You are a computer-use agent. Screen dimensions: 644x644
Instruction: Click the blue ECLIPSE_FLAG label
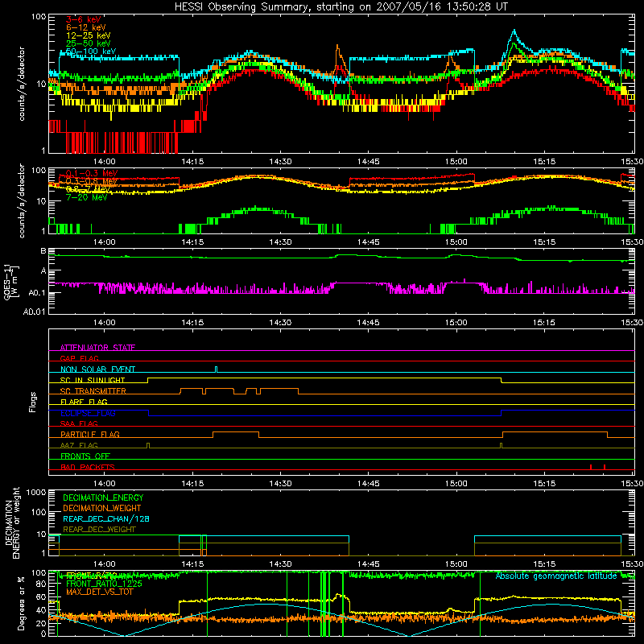coord(88,413)
